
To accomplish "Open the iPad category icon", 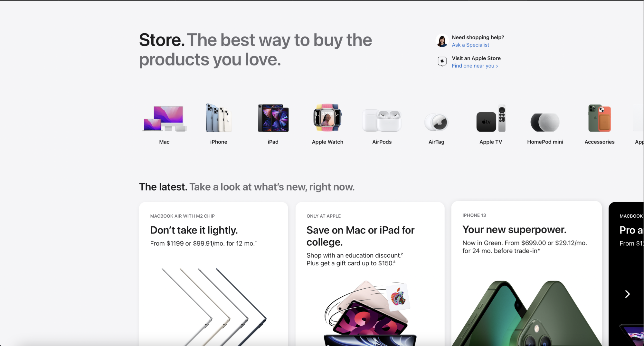I will pos(273,118).
